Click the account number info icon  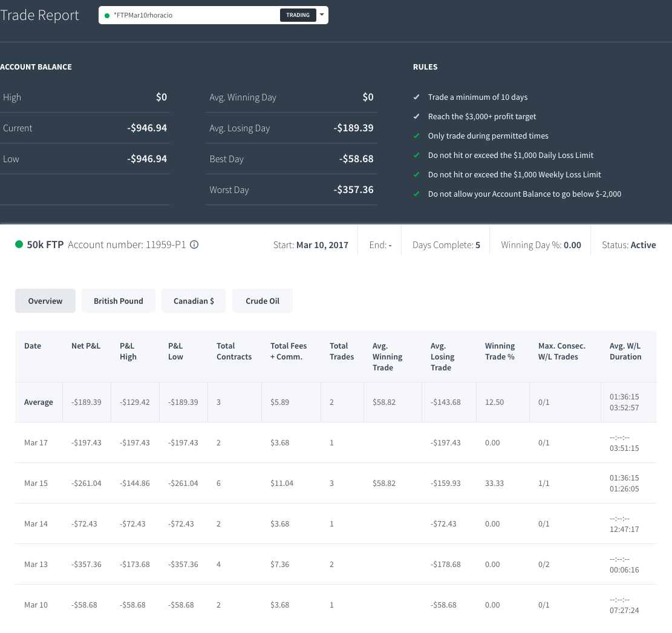tap(194, 244)
